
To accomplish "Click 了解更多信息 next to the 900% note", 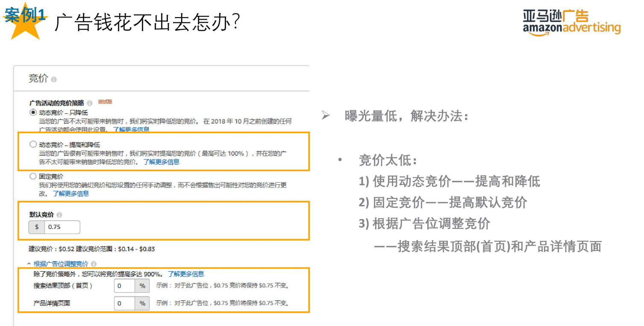I will click(x=185, y=275).
